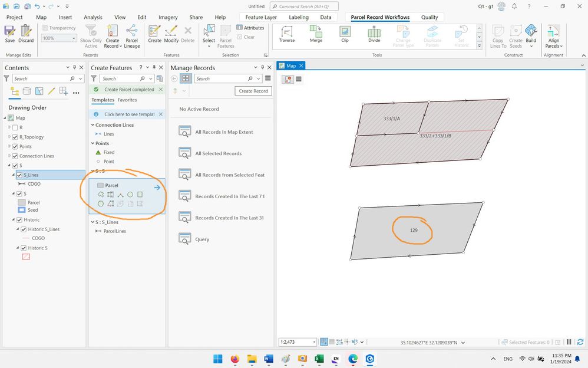
Task: Collapse the Connection Lines template group
Action: point(93,124)
